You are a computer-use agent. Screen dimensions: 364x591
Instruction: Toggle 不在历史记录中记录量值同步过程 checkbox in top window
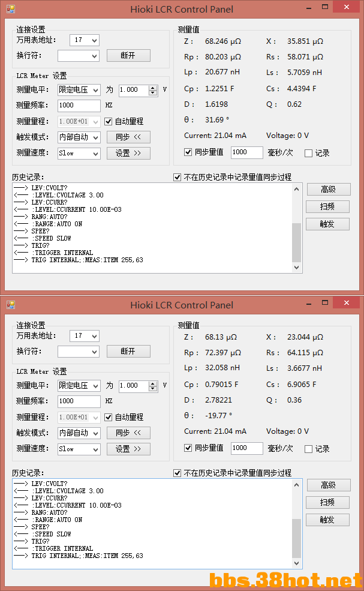click(177, 177)
